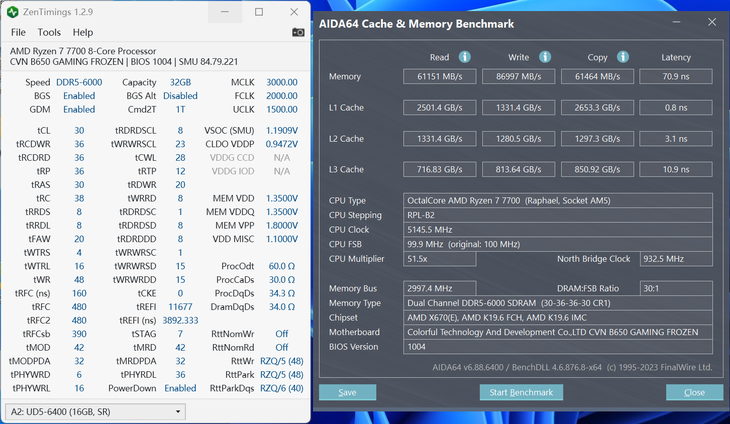Click North Bridge Clock field 932.5 MHz
Image resolution: width=730 pixels, height=424 pixels.
(676, 259)
